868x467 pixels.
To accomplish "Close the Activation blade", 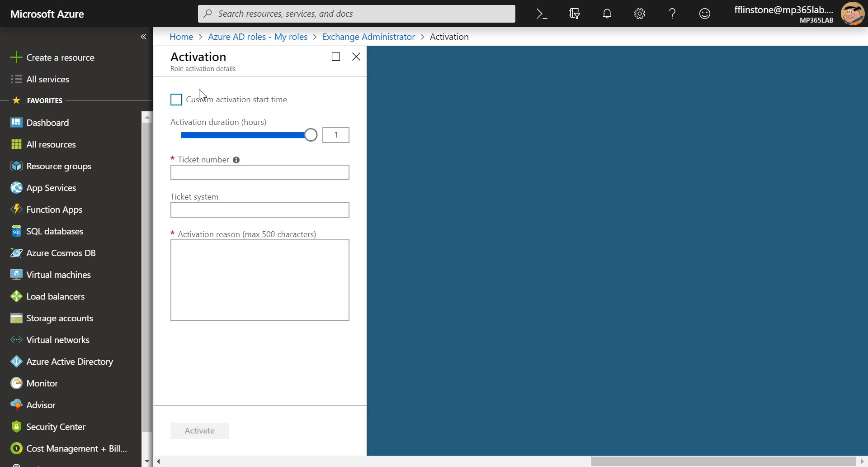I will 356,57.
